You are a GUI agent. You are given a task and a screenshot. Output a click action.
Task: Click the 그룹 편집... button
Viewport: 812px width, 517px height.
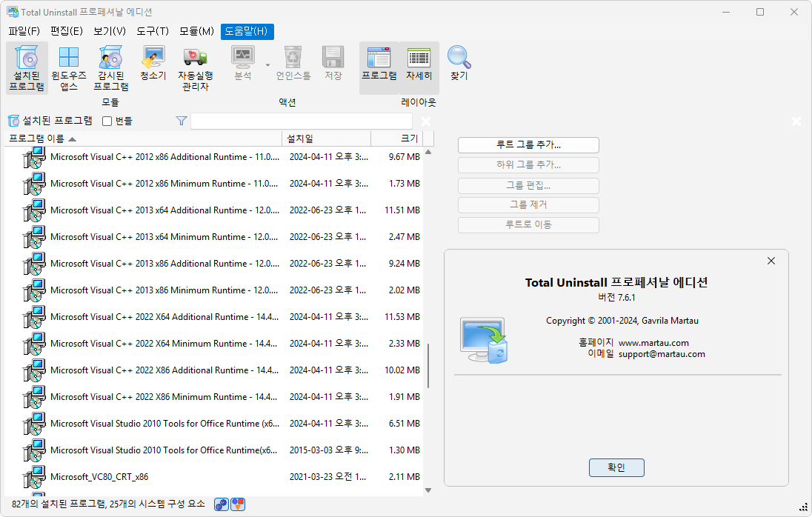[528, 185]
